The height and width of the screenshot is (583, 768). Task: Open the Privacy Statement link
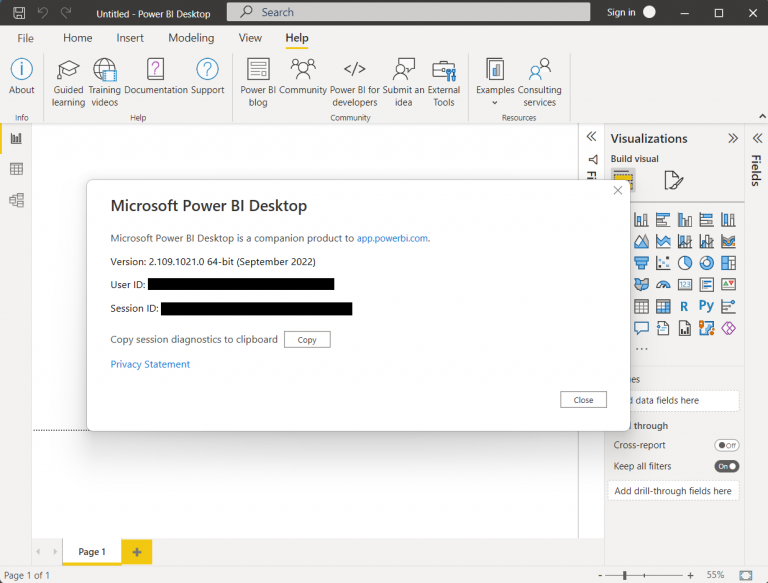click(x=150, y=364)
